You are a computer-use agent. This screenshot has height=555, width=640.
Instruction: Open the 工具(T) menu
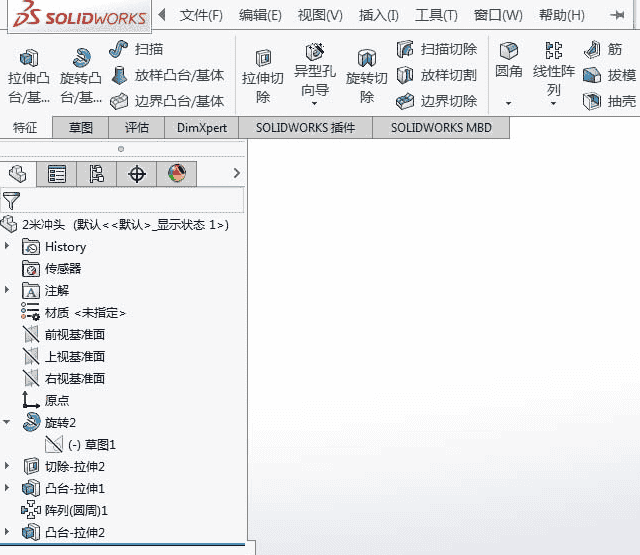[436, 16]
